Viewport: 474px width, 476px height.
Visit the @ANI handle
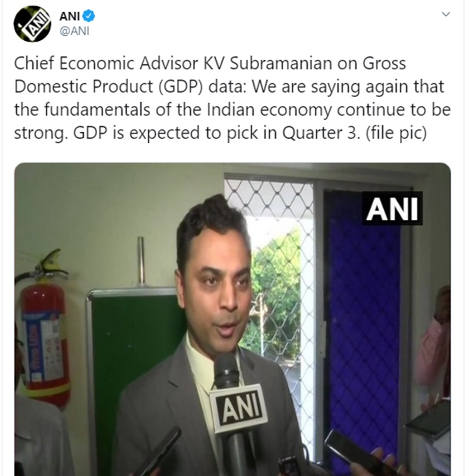(x=74, y=31)
